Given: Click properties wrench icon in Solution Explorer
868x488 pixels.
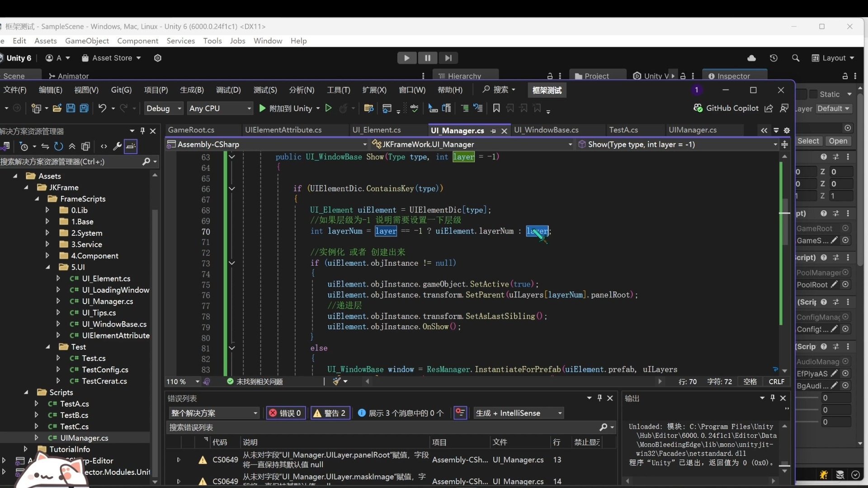Looking at the screenshot, I should point(117,146).
